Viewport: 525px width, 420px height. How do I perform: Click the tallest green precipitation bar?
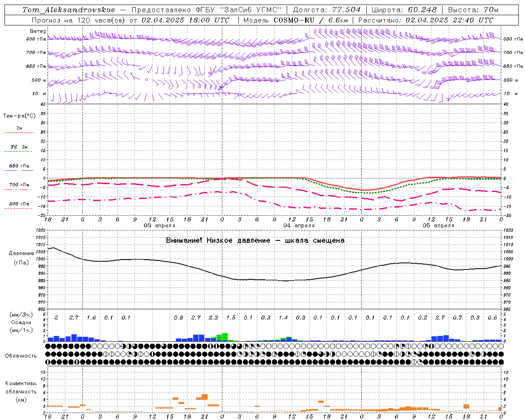coord(225,337)
